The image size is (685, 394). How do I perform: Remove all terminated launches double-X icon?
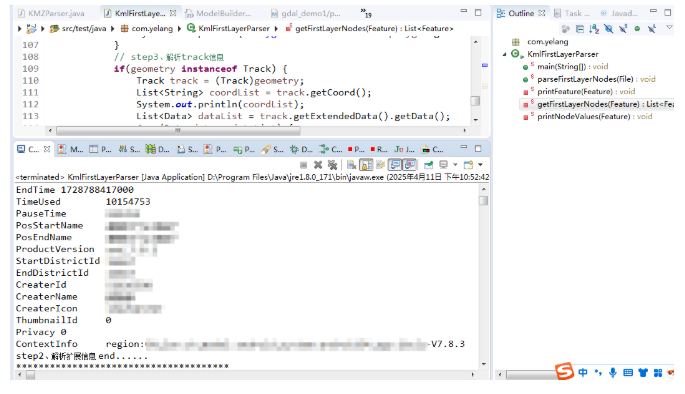pos(332,165)
